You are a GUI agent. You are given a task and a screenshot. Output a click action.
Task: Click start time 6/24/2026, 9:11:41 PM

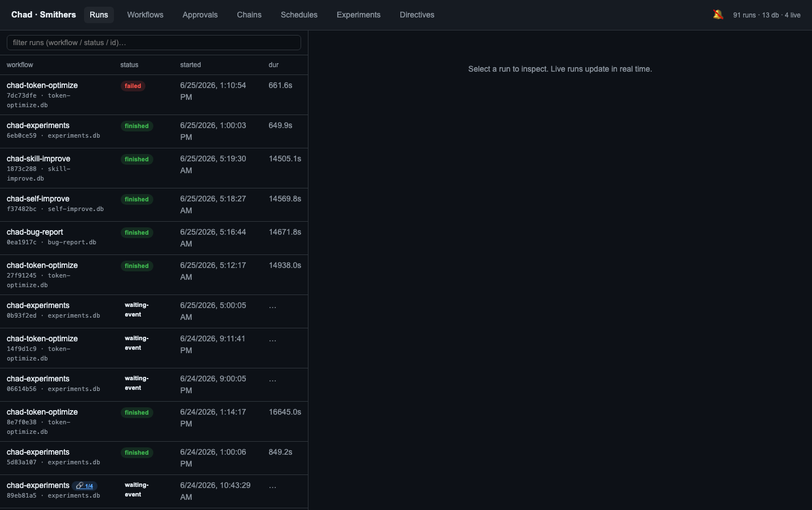pyautogui.click(x=213, y=344)
